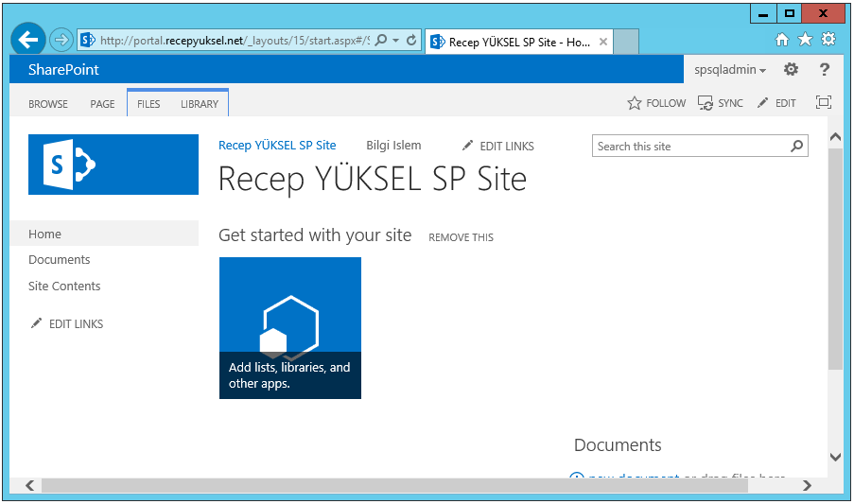This screenshot has width=854, height=504.
Task: Open Recep YÜKSEL SP Site navigation link
Action: pyautogui.click(x=277, y=146)
